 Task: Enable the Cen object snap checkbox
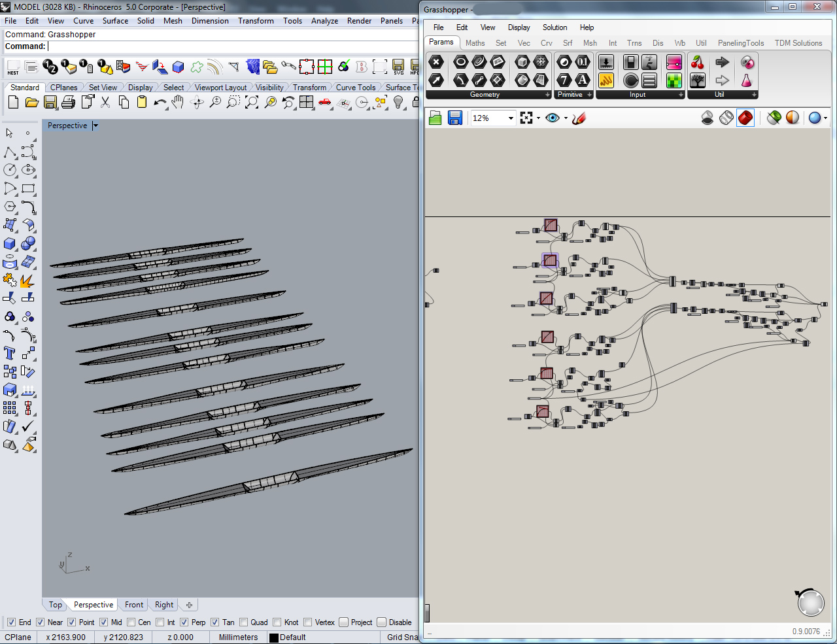coord(131,622)
